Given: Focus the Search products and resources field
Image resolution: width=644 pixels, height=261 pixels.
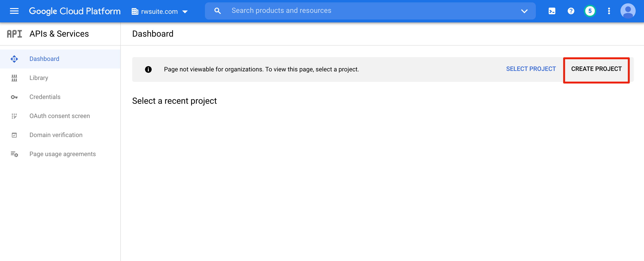Looking at the screenshot, I should pyautogui.click(x=370, y=11).
